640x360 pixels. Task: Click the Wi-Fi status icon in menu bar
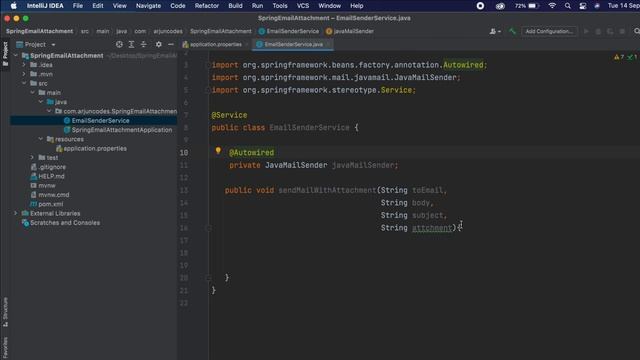552,6
